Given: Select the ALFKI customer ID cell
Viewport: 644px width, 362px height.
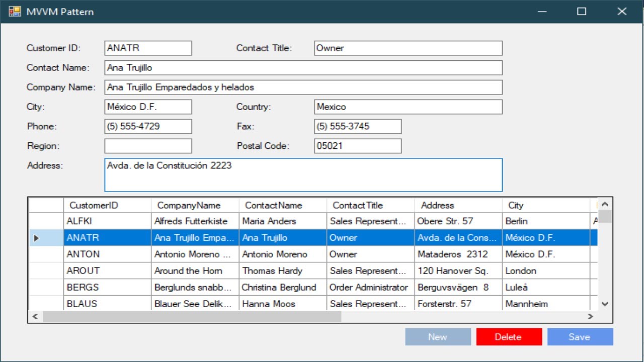Looking at the screenshot, I should click(x=107, y=221).
